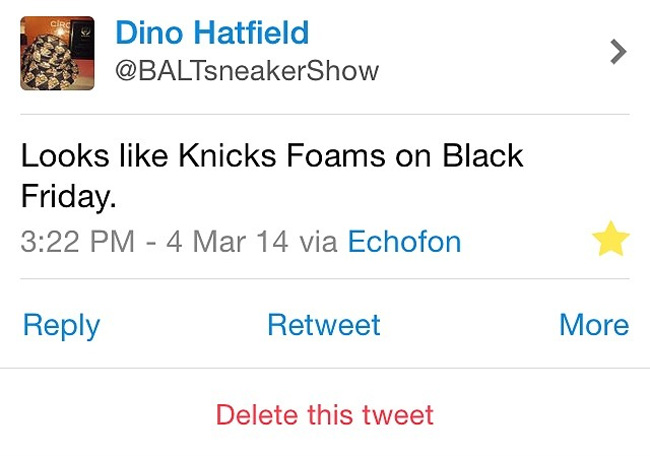This screenshot has width=650, height=457.
Task: Delete this tweet
Action: [325, 414]
